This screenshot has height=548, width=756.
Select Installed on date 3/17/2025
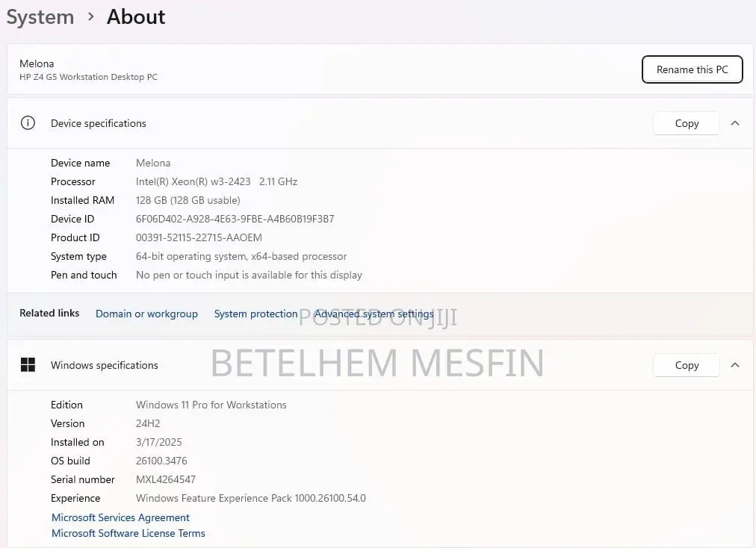click(158, 442)
